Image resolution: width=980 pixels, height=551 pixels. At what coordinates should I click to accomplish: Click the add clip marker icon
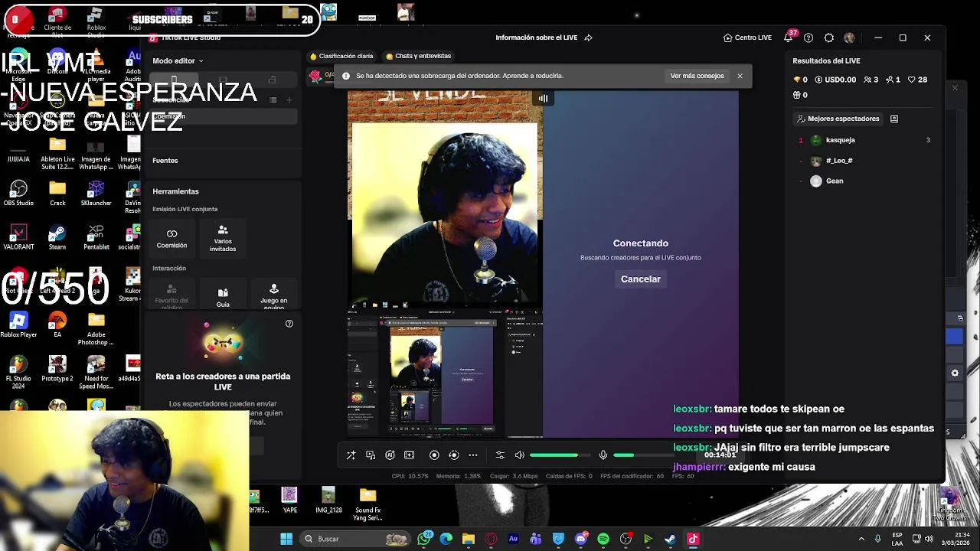coord(409,455)
